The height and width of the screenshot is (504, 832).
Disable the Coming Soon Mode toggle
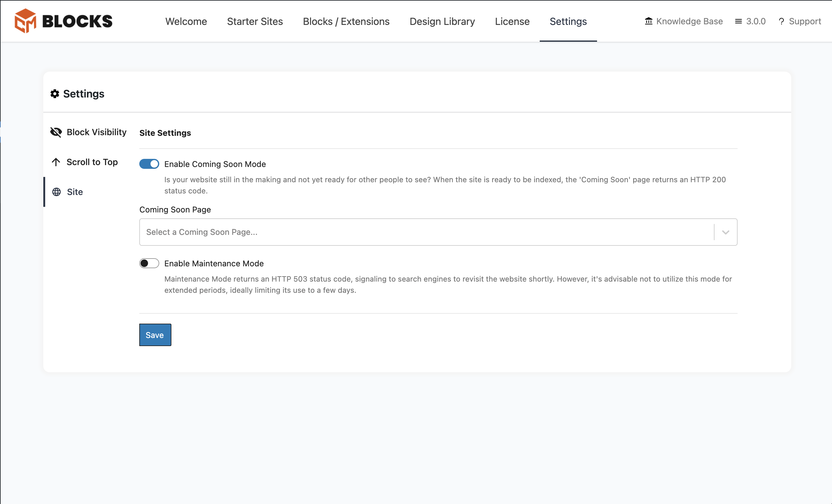149,164
